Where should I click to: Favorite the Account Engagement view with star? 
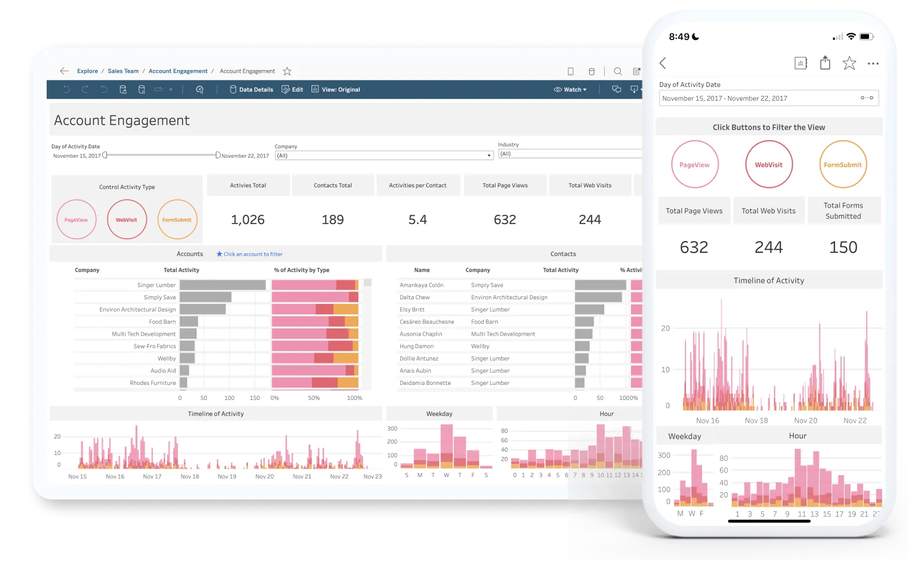point(287,71)
